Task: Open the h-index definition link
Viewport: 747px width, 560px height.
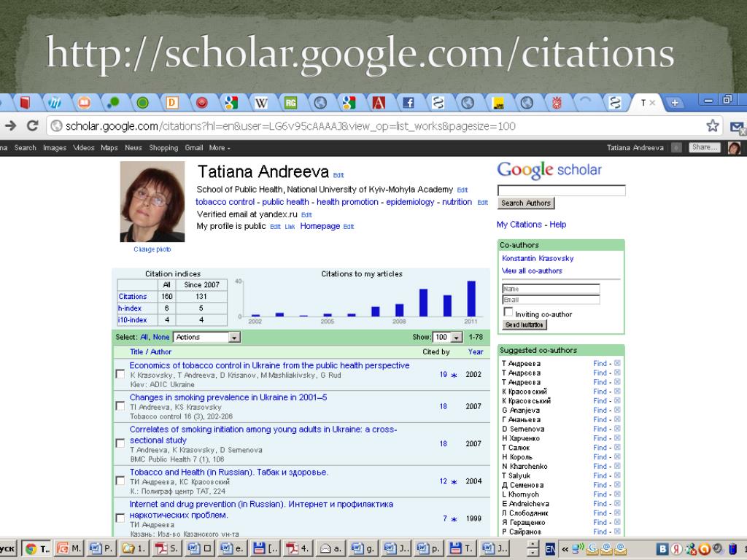Action: [x=130, y=308]
